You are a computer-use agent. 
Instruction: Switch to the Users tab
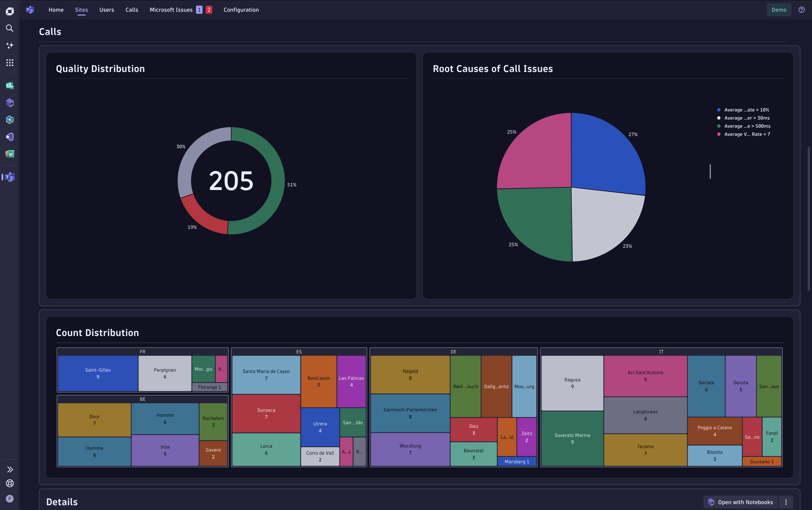(106, 10)
